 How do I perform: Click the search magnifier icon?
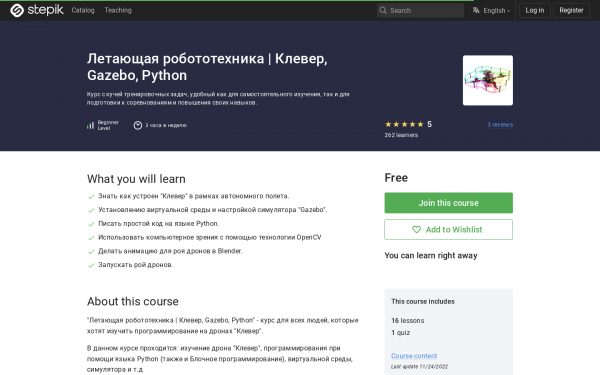pyautogui.click(x=383, y=11)
